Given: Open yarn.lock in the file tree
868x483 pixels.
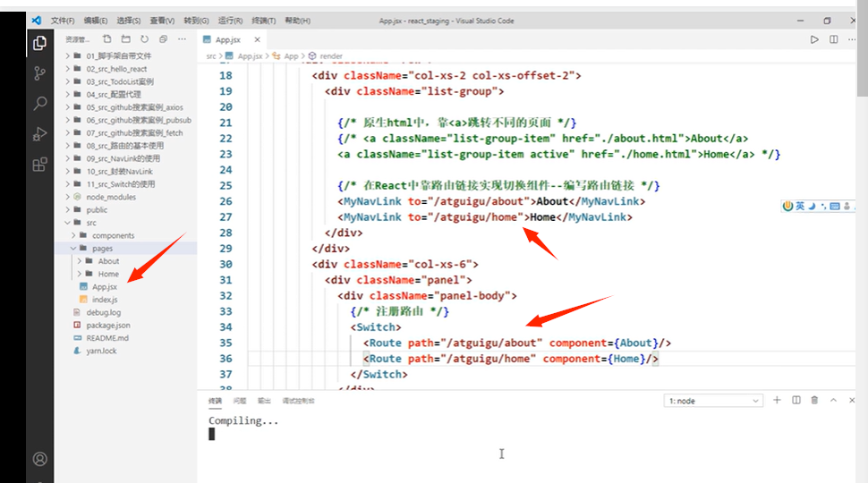Looking at the screenshot, I should [x=126, y=351].
